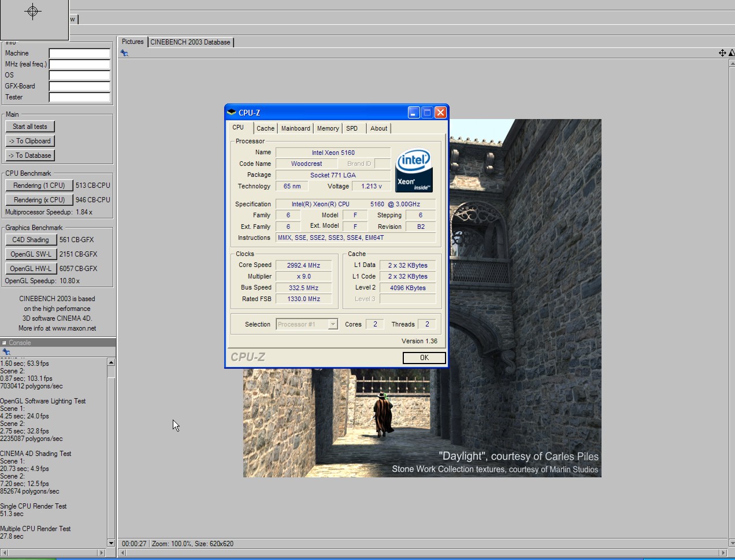This screenshot has height=560, width=735.
Task: Click the 2151 CB-GFX result value
Action: point(79,254)
